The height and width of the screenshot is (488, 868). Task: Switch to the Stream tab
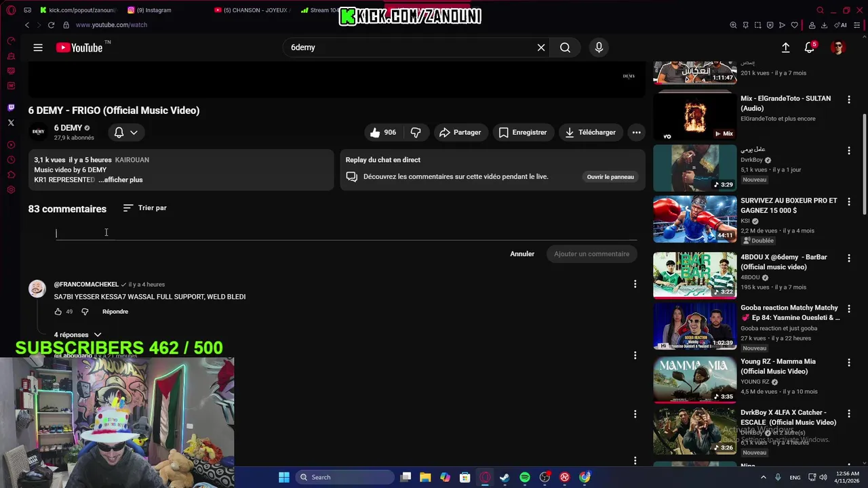[x=320, y=10]
